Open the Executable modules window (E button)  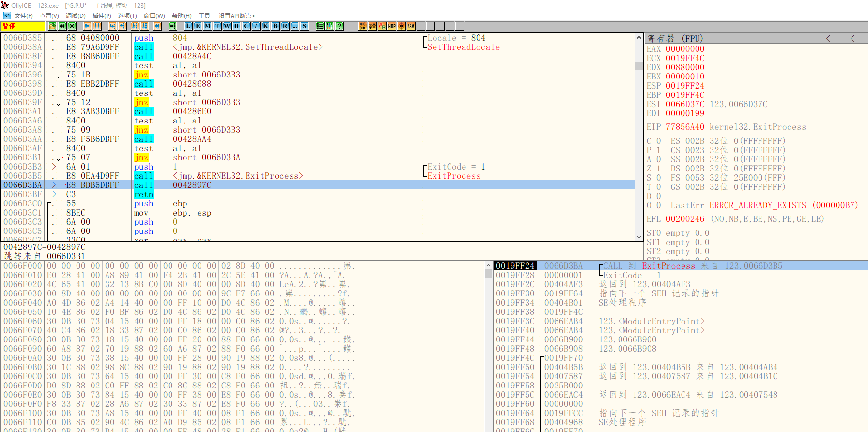tap(198, 26)
